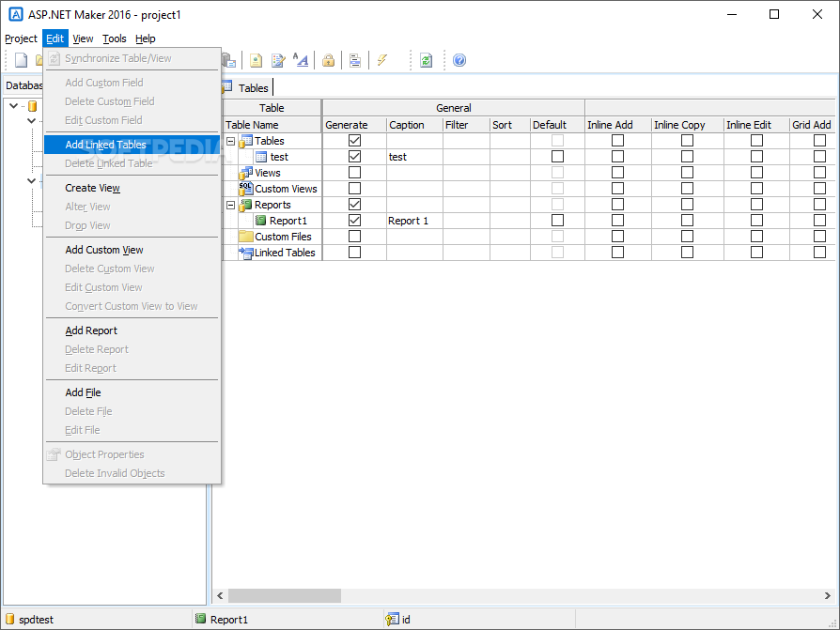The width and height of the screenshot is (840, 630).
Task: Switch to the Tables tab
Action: pos(247,87)
